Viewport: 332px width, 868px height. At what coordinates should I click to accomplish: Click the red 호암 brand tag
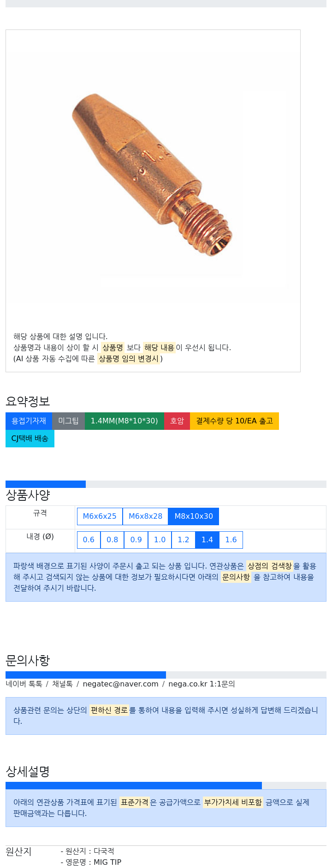point(177,421)
